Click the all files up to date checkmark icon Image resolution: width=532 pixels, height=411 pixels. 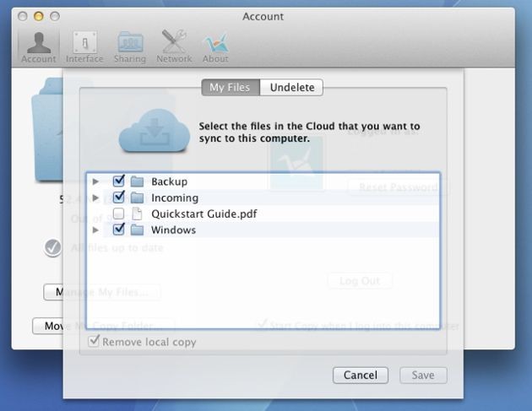click(x=52, y=247)
